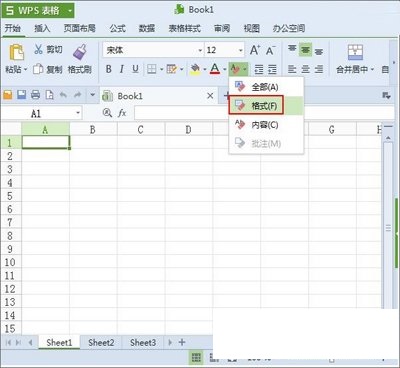
Task: Open the font name 宋体 dropdown
Action: point(200,51)
